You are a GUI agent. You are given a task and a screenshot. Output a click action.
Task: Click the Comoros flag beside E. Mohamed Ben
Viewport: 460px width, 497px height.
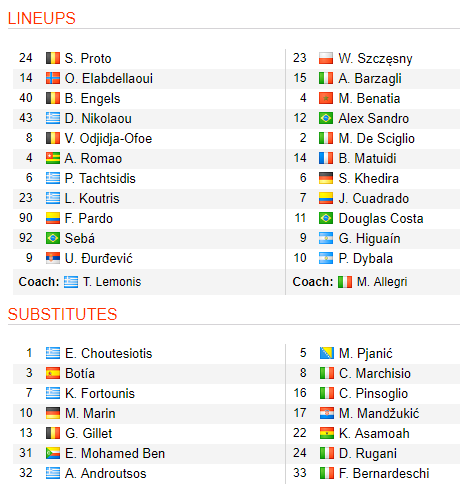pyautogui.click(x=53, y=453)
